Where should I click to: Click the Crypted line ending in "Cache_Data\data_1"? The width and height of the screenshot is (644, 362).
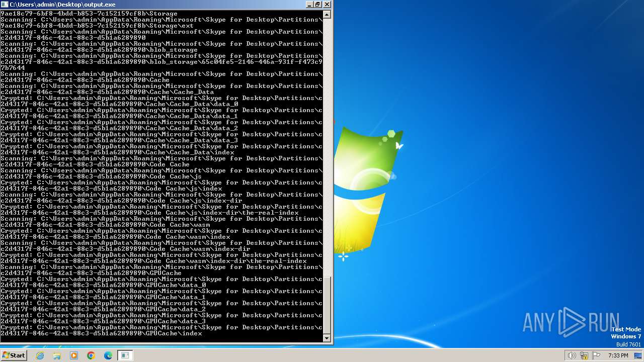coord(162,113)
